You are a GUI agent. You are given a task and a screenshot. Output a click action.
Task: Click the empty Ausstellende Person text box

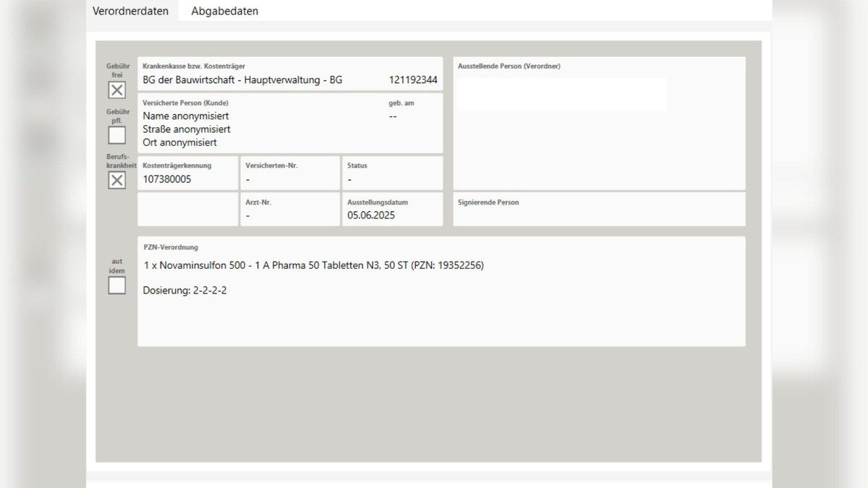point(561,95)
